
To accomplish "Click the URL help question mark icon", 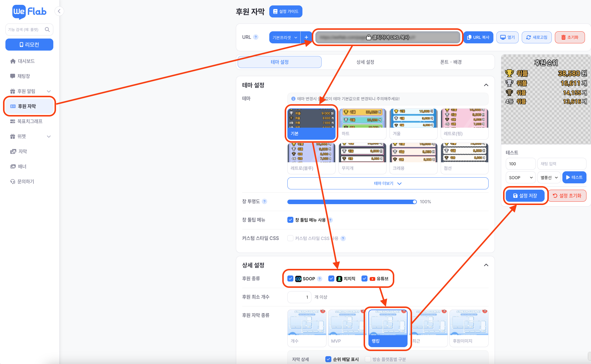I will click(256, 37).
